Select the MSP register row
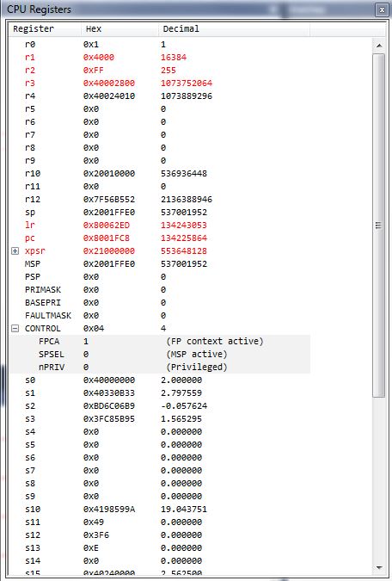The height and width of the screenshot is (581, 392). (x=160, y=264)
